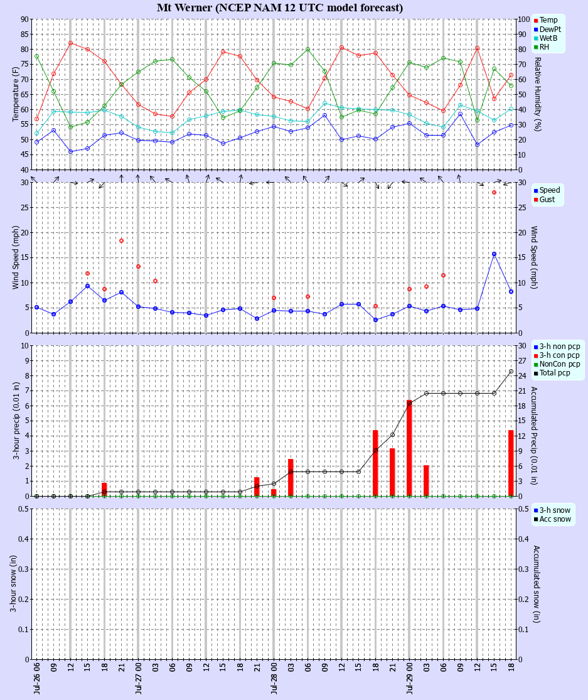
Task: Click the "100" tick on Relative Humidity axis
Action: 524,19
